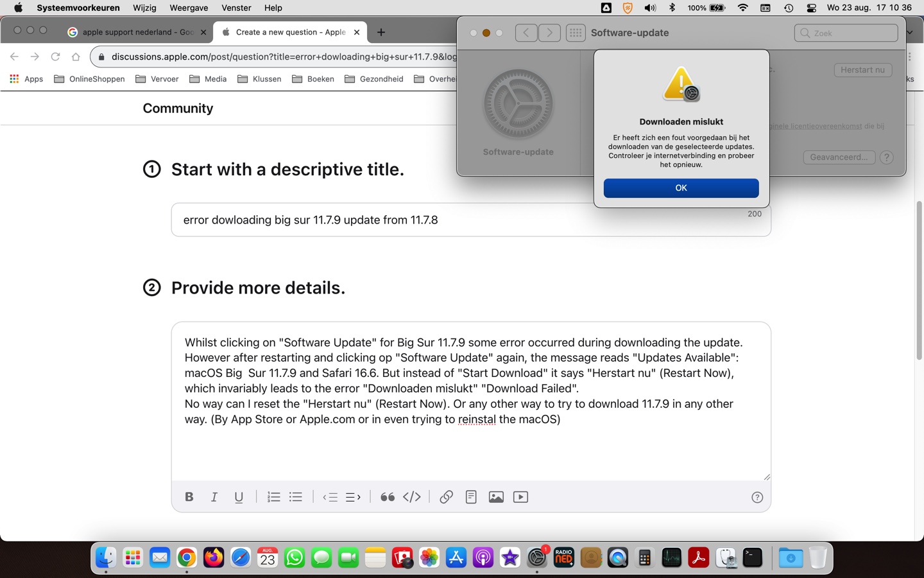
Task: Open Bluetooth menu bar status
Action: pos(672,8)
